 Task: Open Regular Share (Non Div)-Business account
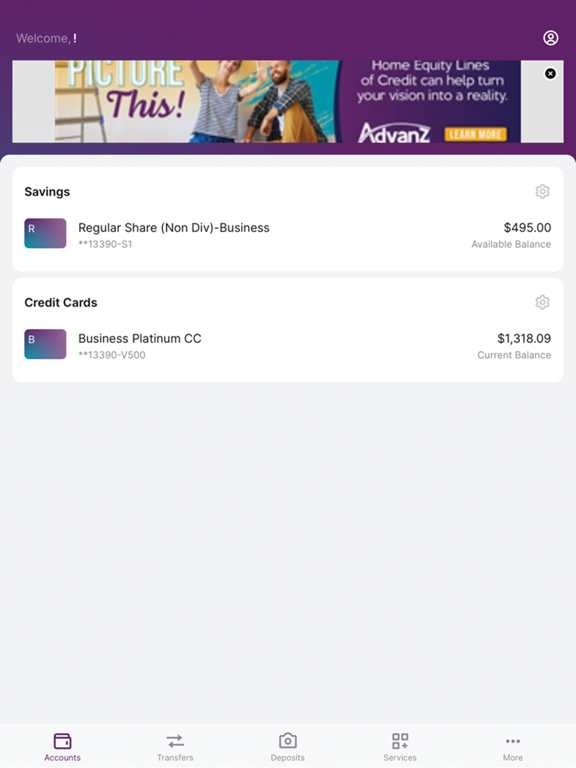288,234
